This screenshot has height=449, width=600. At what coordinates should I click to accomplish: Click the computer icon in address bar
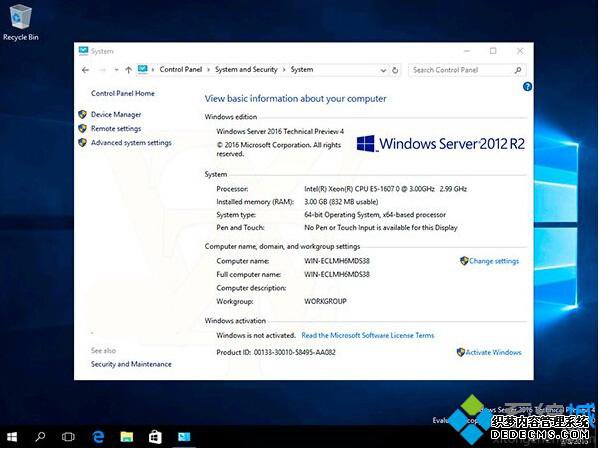click(143, 69)
